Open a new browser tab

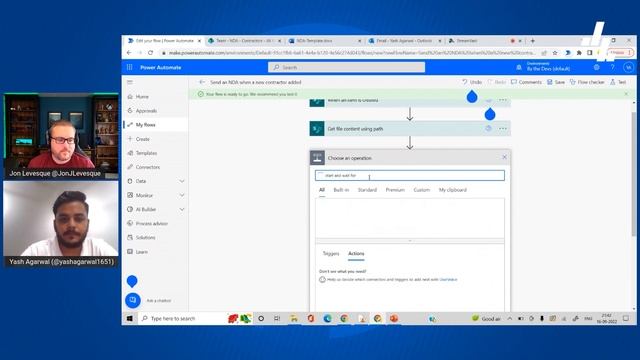coord(532,41)
